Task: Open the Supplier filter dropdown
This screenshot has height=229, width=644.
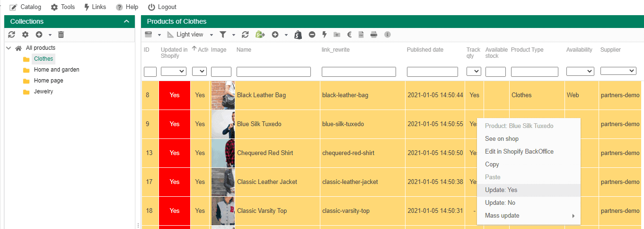Action: (x=618, y=71)
